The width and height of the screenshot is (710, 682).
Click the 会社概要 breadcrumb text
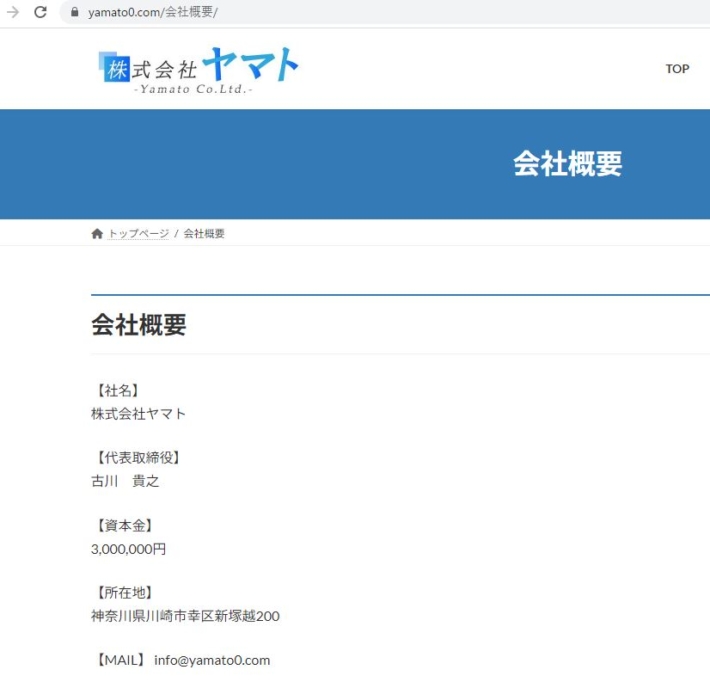[204, 234]
